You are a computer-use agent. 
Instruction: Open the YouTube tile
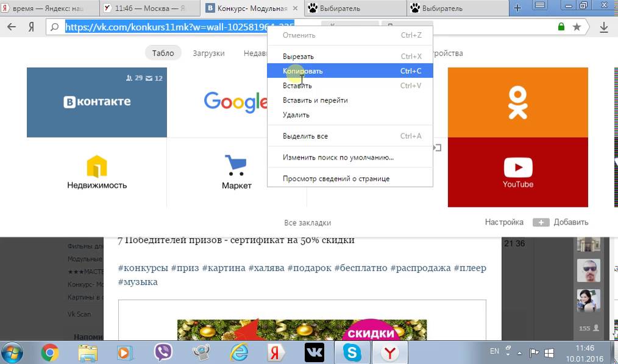tap(518, 172)
